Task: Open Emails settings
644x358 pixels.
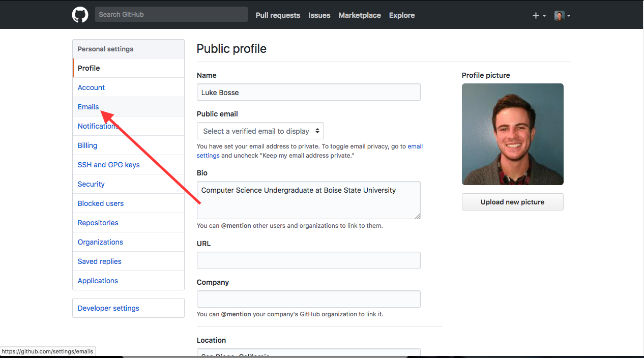Action: (129, 107)
